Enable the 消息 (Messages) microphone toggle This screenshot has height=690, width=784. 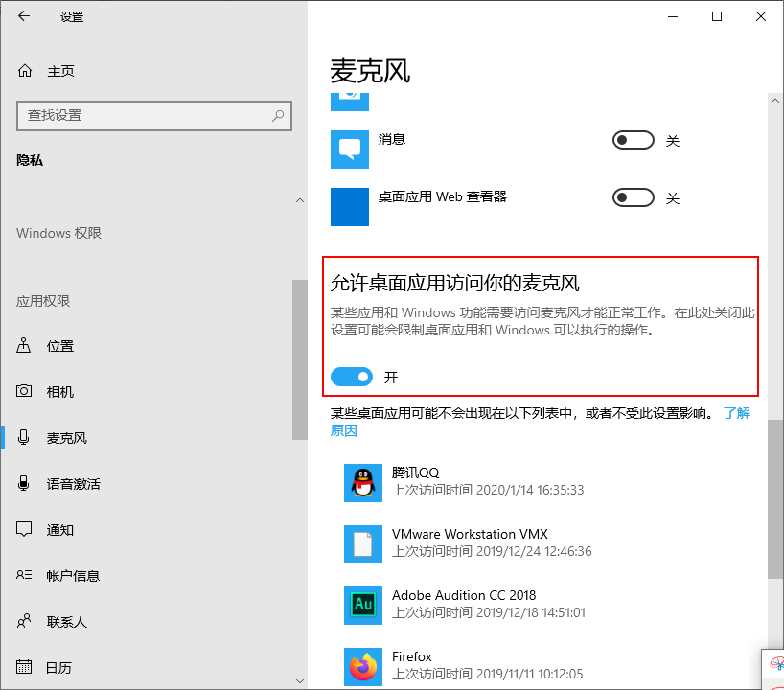[633, 140]
